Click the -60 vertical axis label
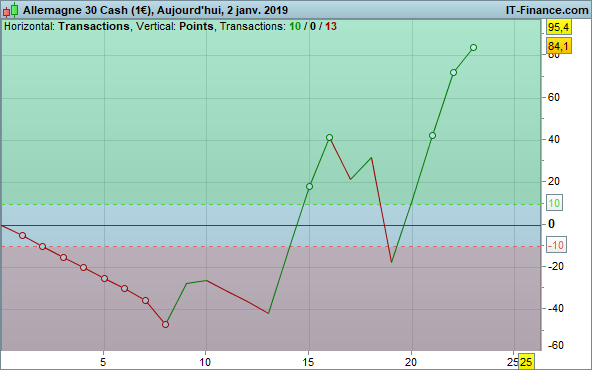 (555, 345)
